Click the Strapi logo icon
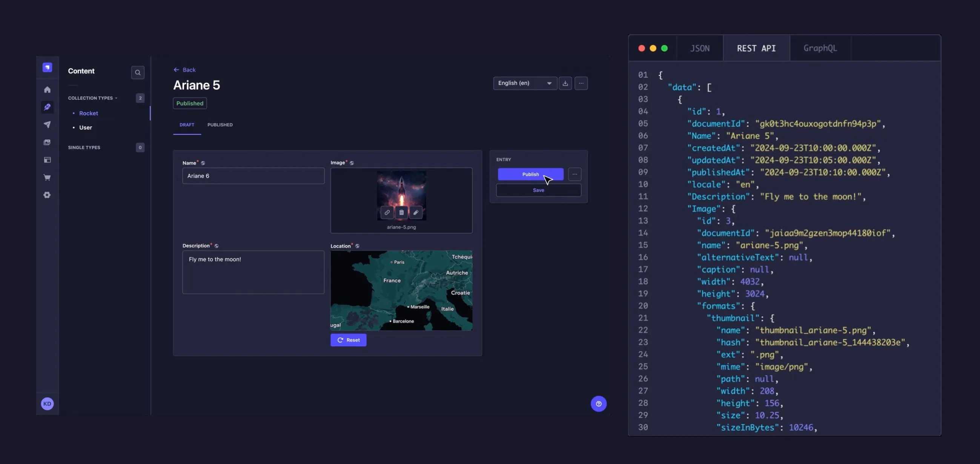980x464 pixels. [x=47, y=67]
